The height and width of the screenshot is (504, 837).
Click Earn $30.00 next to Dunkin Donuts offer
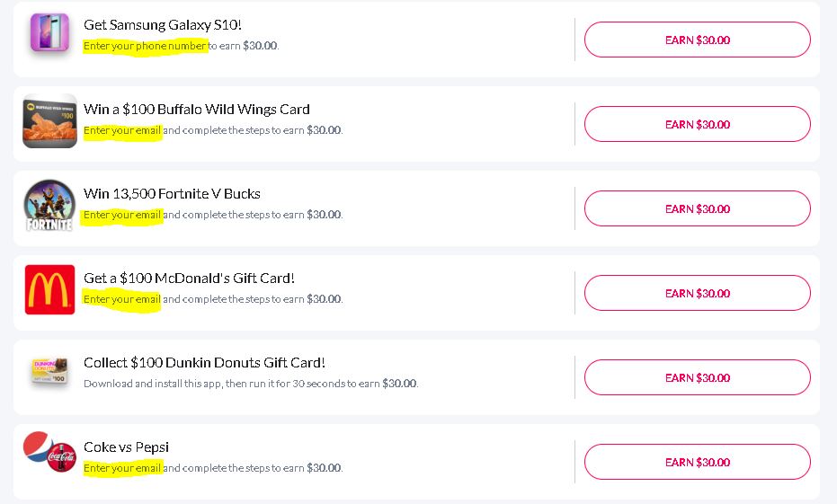point(697,377)
